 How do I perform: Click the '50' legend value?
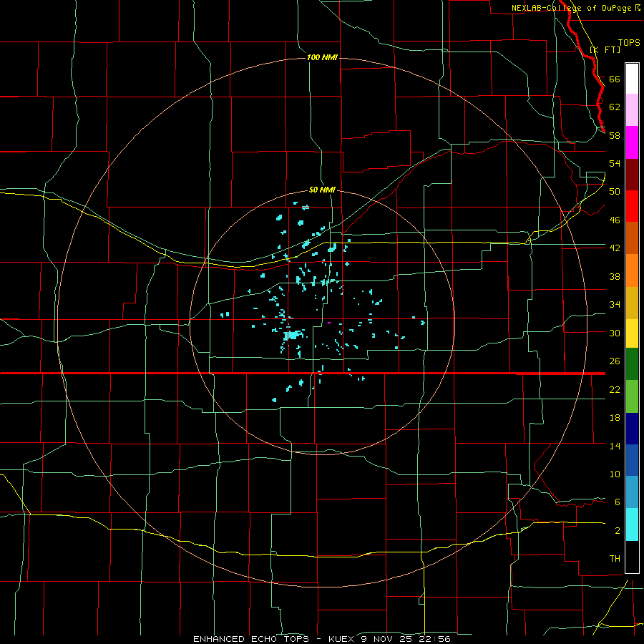615,192
